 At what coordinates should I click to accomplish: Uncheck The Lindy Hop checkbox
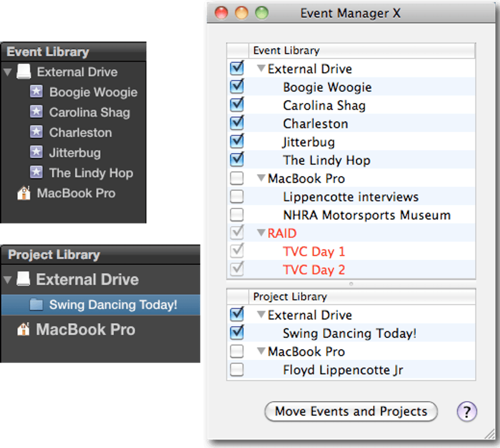[237, 159]
